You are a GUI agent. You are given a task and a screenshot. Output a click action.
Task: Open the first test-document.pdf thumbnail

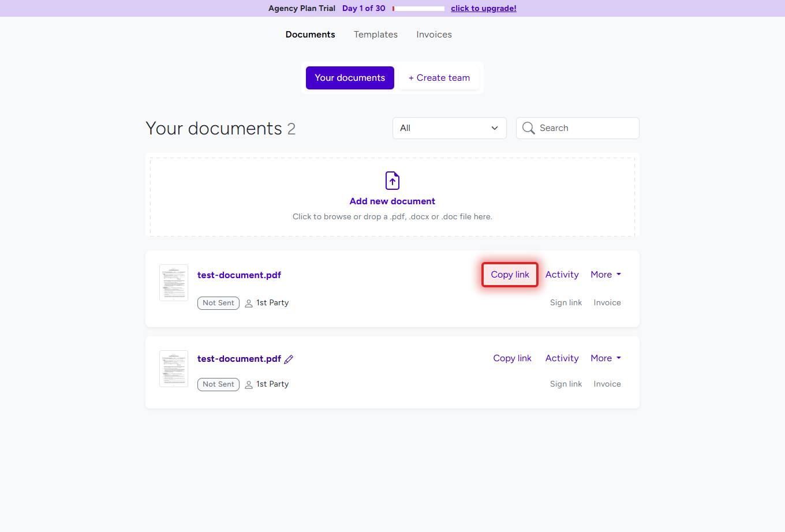pos(173,282)
